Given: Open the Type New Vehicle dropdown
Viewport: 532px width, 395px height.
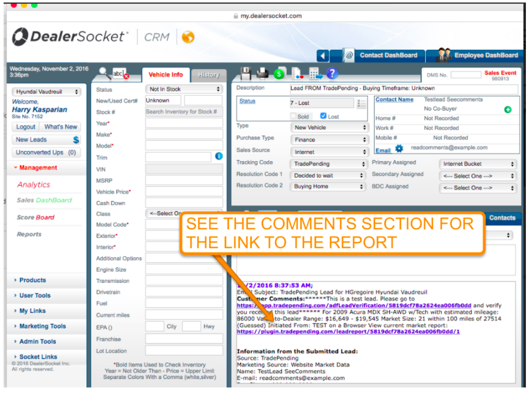Looking at the screenshot, I should pos(329,127).
